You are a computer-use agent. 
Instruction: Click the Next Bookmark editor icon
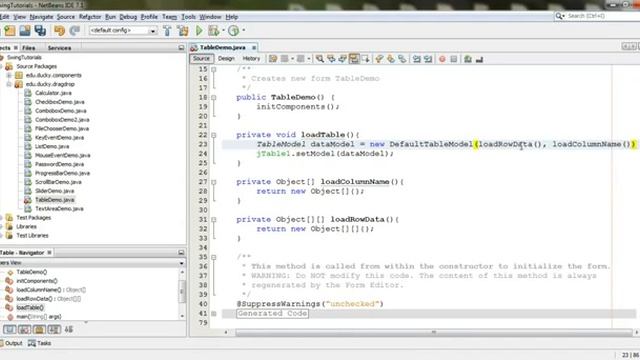pos(391,59)
